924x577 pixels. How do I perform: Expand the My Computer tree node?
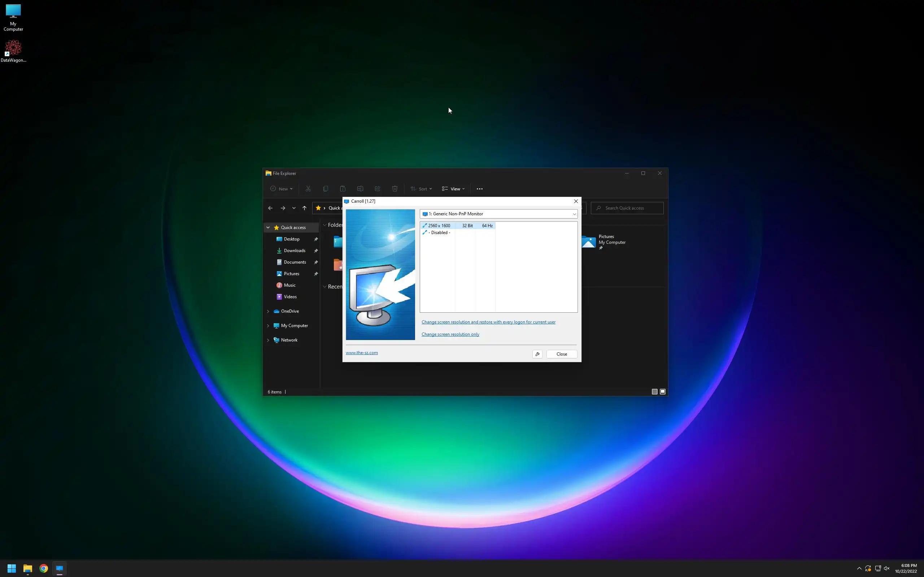click(x=268, y=326)
